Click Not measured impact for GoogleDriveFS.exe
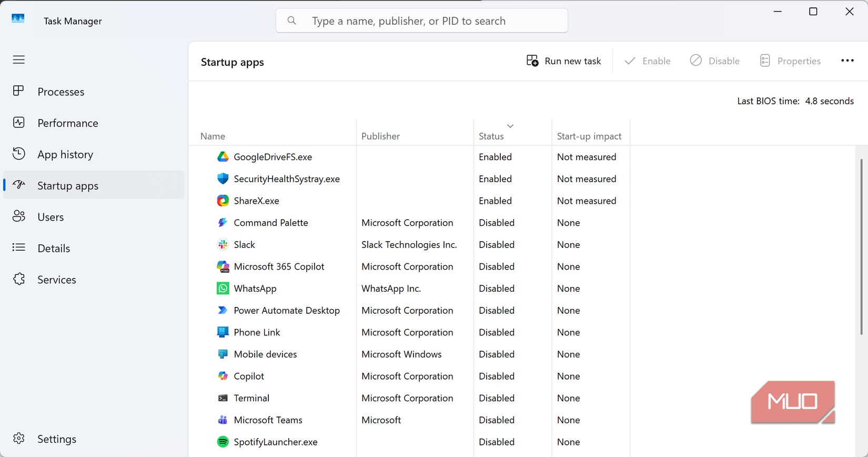 pos(587,157)
